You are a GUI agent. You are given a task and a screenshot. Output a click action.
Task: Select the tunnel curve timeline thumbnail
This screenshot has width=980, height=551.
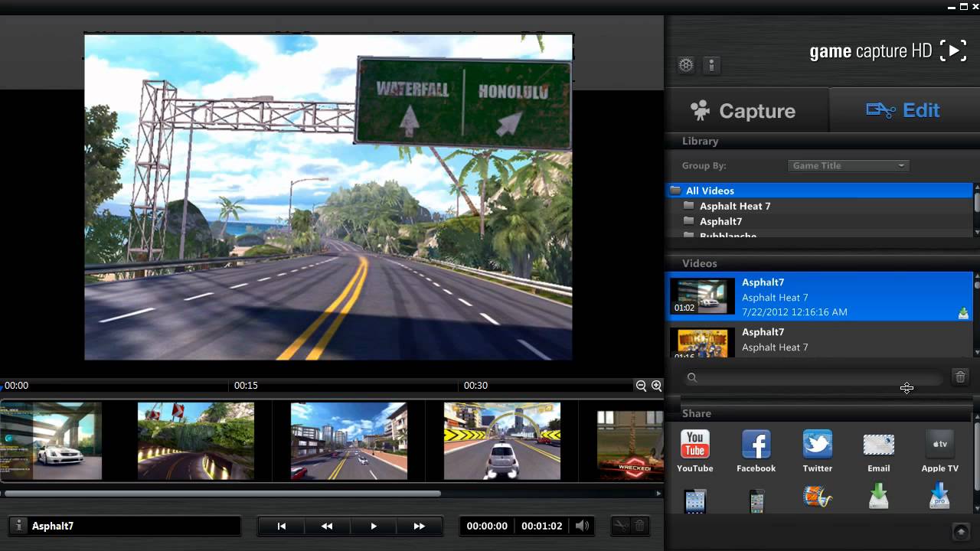196,442
